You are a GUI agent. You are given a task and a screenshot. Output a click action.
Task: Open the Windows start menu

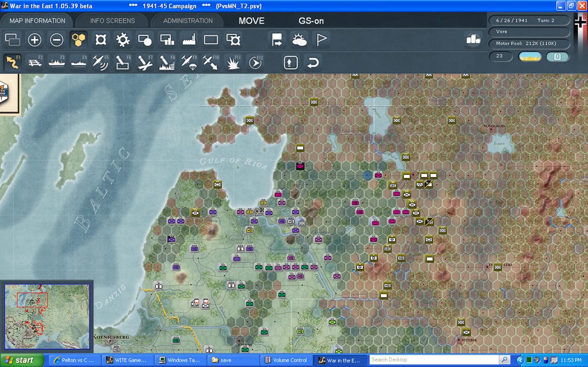[x=22, y=360]
